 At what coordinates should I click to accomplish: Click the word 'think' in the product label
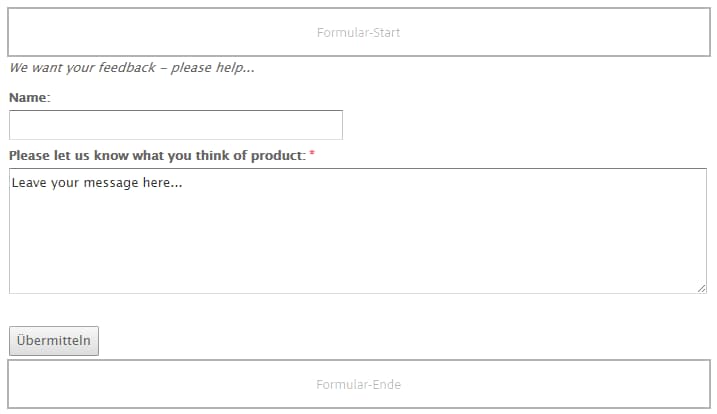(x=212, y=156)
